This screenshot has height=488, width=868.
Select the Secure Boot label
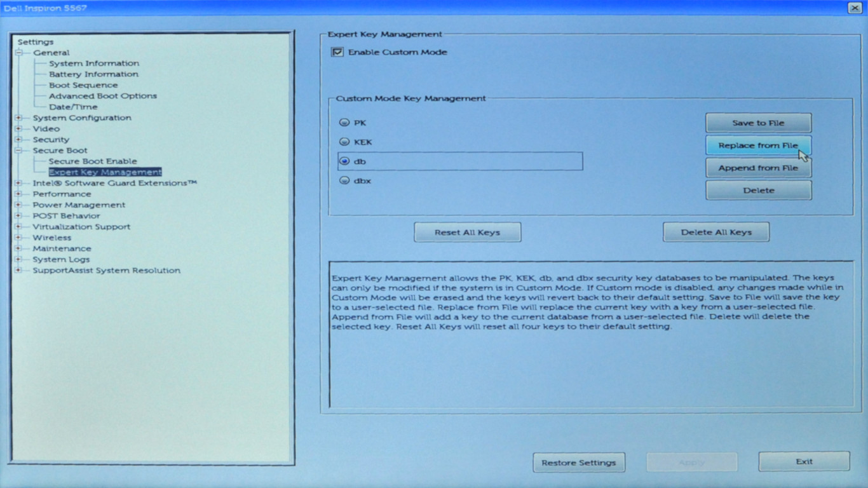pos(60,151)
